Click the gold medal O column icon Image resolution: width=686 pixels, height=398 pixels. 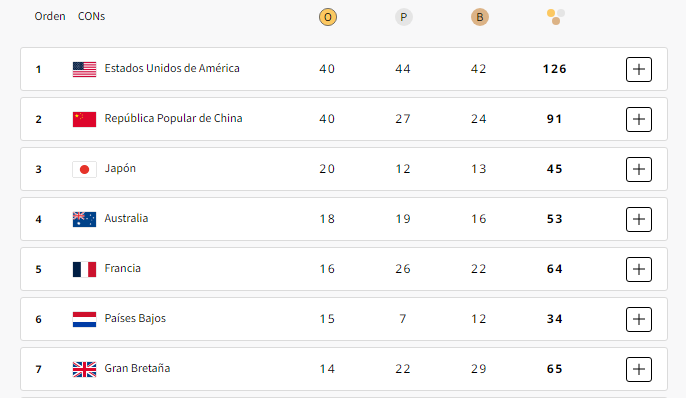coord(328,17)
